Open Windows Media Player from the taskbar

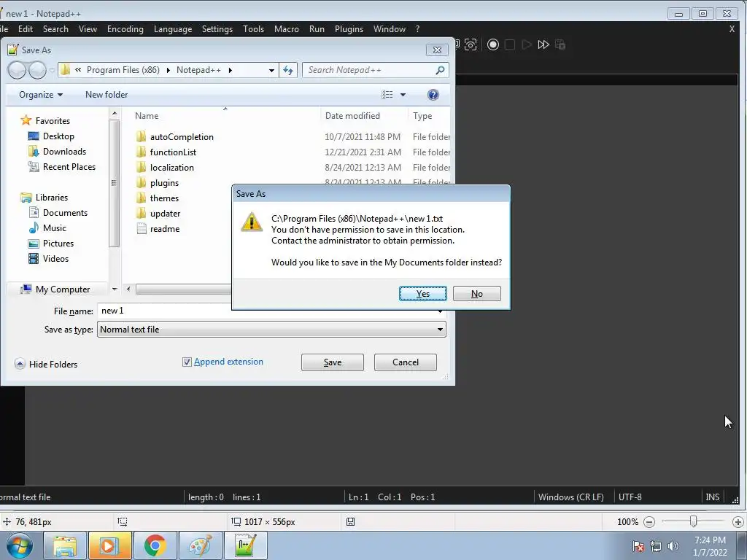[x=109, y=545]
